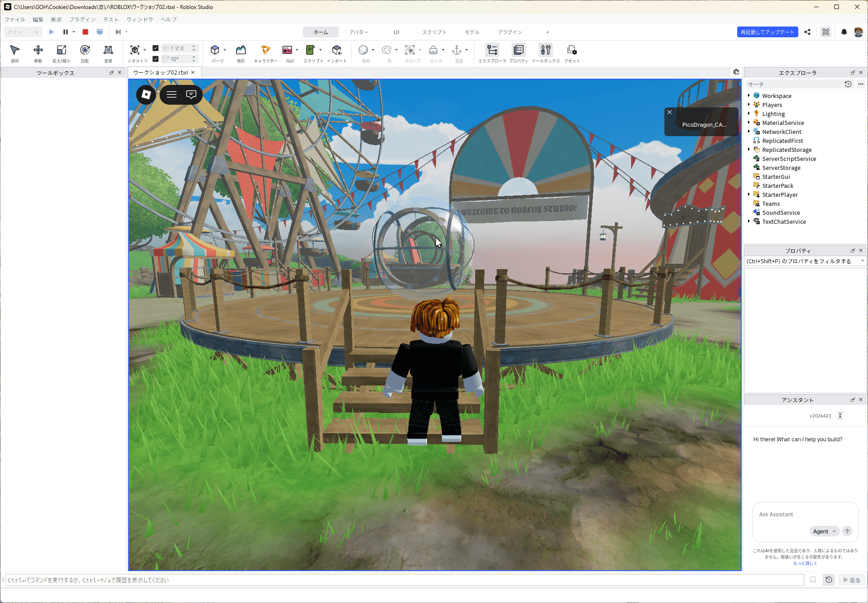Viewport: 868px width, 603px height.
Task: Switch to the モデル ribbon tab
Action: point(472,32)
